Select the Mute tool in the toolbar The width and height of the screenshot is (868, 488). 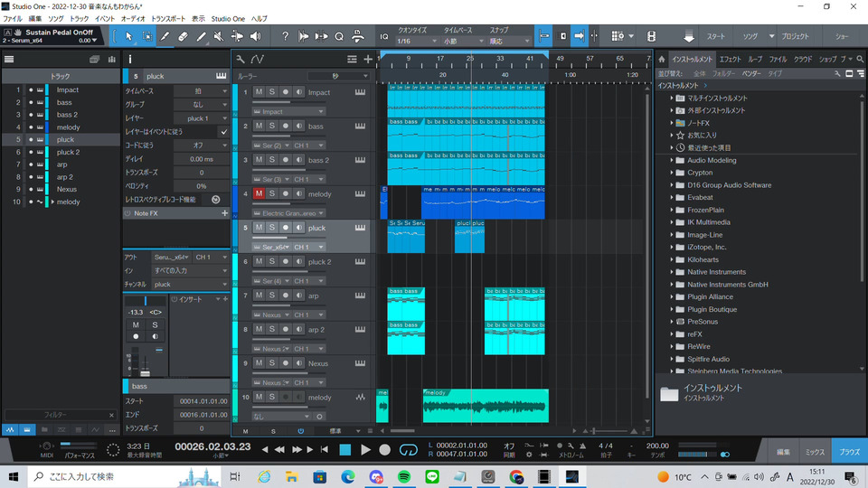pos(218,36)
